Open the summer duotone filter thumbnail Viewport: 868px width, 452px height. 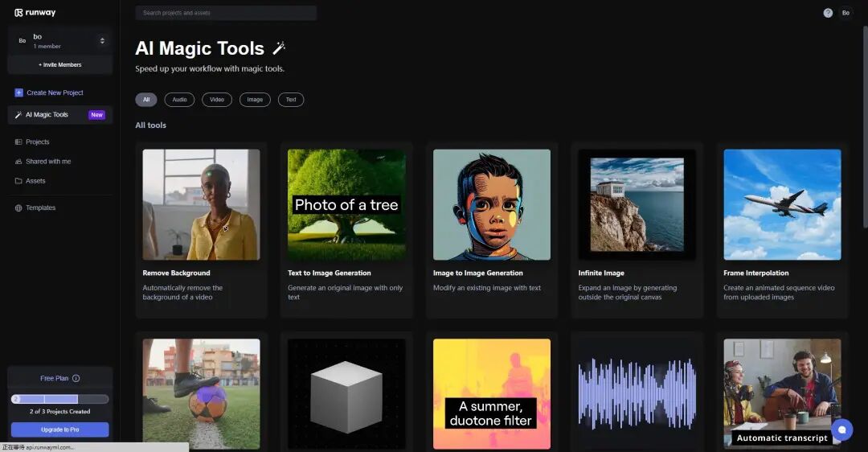tap(492, 394)
